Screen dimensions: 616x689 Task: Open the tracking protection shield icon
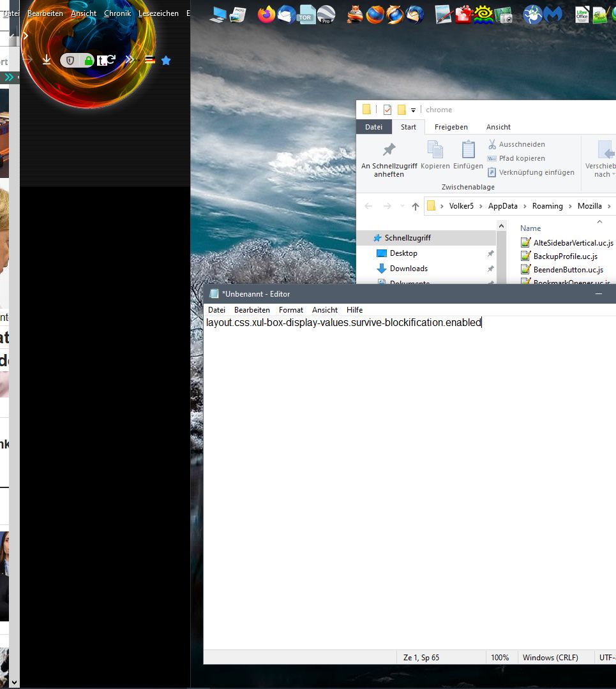click(70, 61)
